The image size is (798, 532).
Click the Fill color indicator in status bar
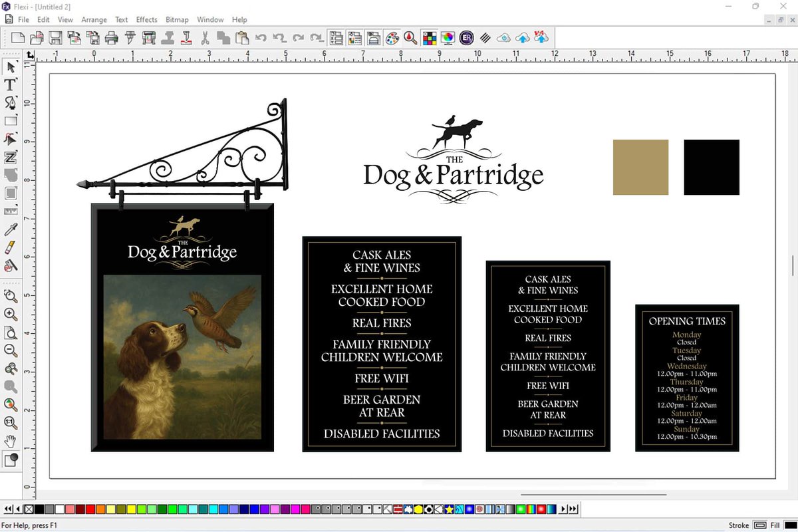point(791,525)
